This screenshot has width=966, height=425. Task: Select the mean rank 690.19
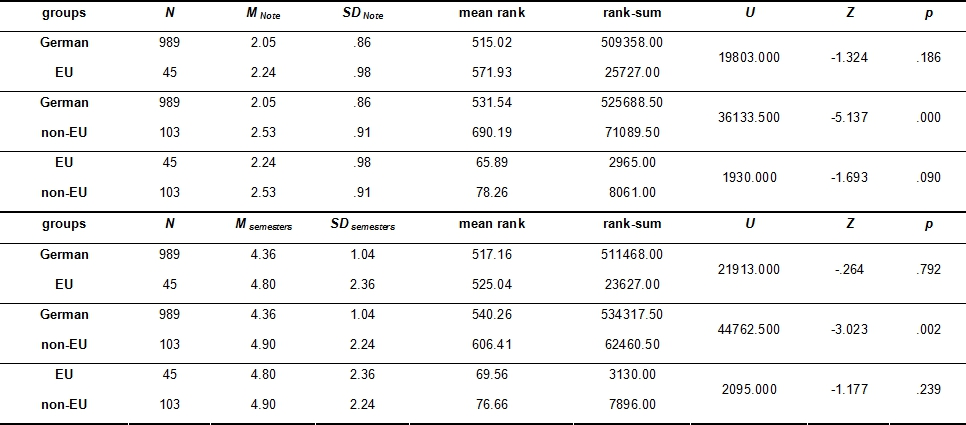pyautogui.click(x=491, y=132)
